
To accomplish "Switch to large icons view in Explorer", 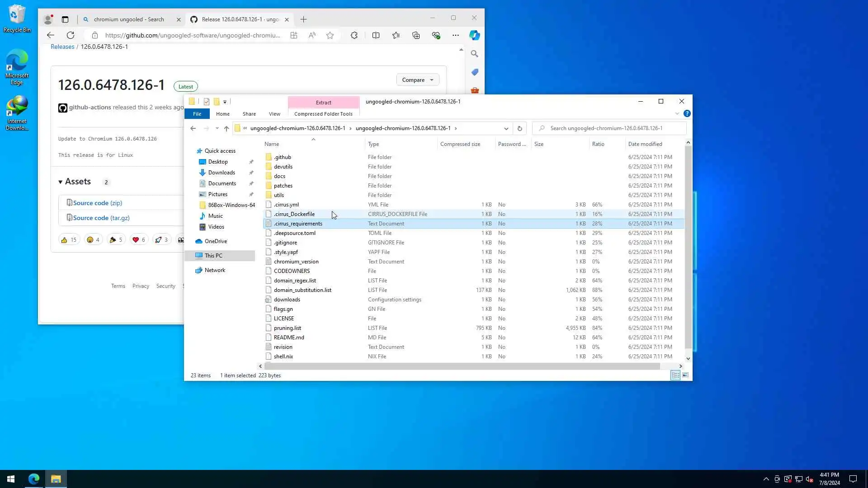I will pyautogui.click(x=685, y=375).
